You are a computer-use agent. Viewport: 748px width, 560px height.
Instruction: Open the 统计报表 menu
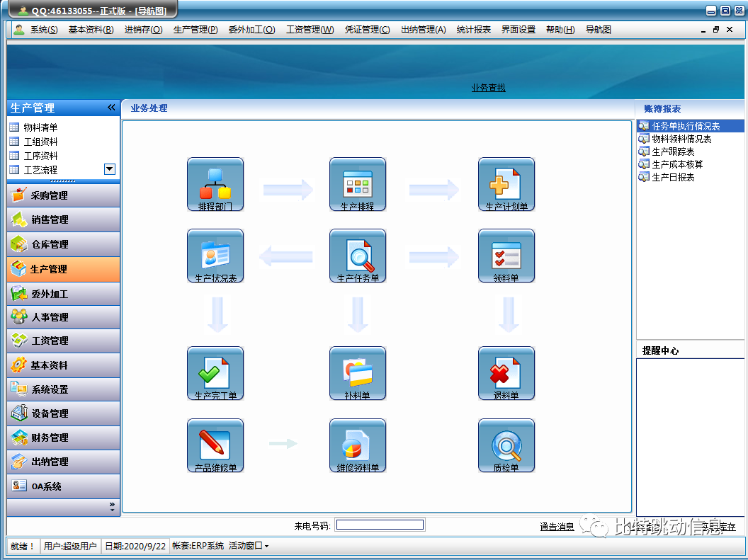click(x=473, y=30)
